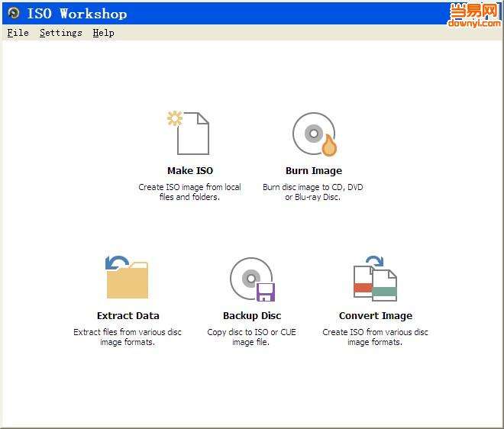Open the Help menu
The height and width of the screenshot is (429, 504).
103,33
